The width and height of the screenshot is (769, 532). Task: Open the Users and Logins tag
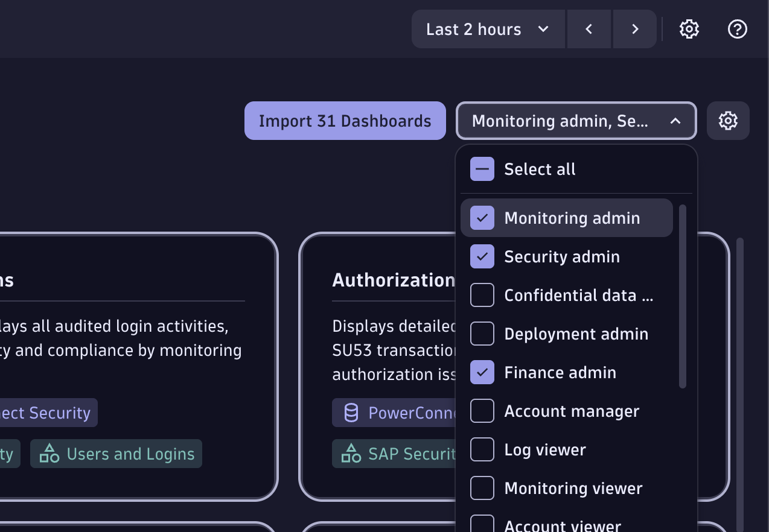click(116, 454)
